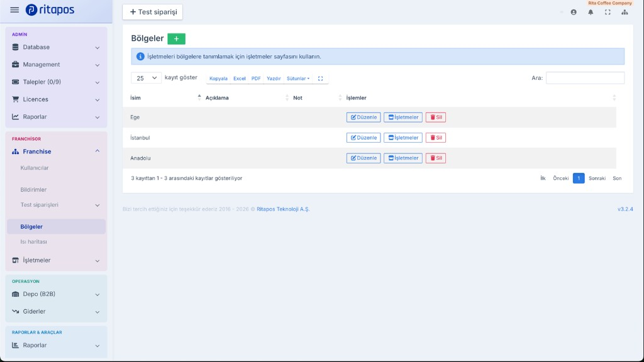Delete the Ege region
This screenshot has height=362, width=644.
(x=436, y=118)
